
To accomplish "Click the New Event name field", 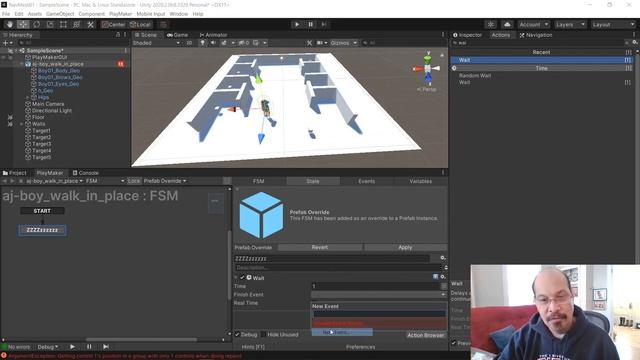I will [379, 314].
